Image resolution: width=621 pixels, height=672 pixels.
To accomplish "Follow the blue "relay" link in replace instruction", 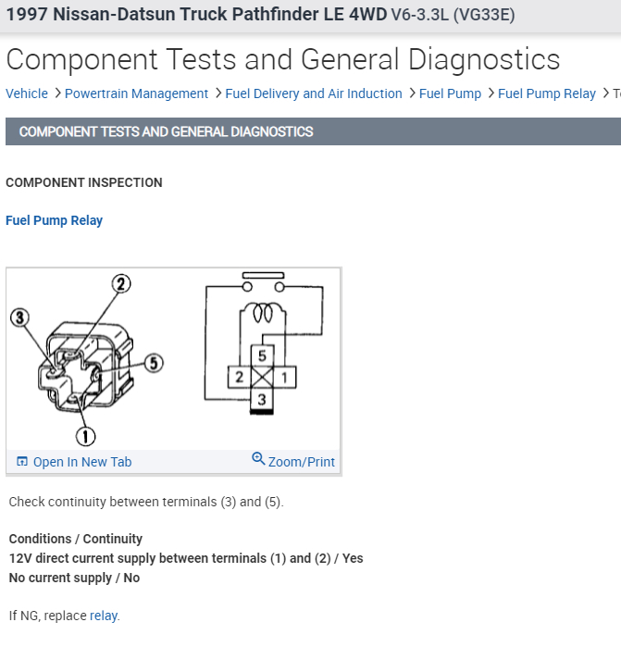I will (x=104, y=616).
